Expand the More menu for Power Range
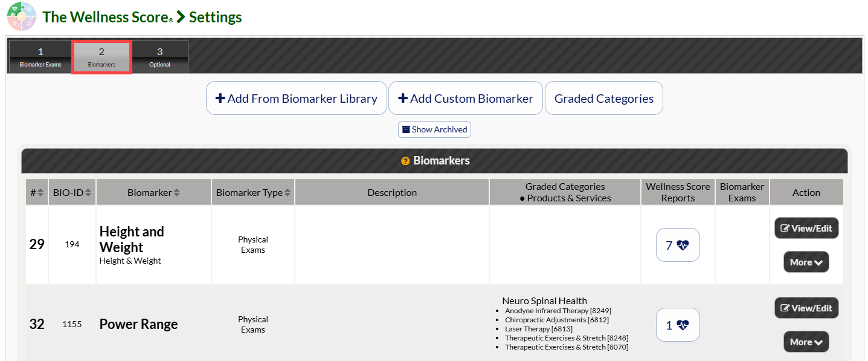The image size is (868, 361). (x=806, y=342)
